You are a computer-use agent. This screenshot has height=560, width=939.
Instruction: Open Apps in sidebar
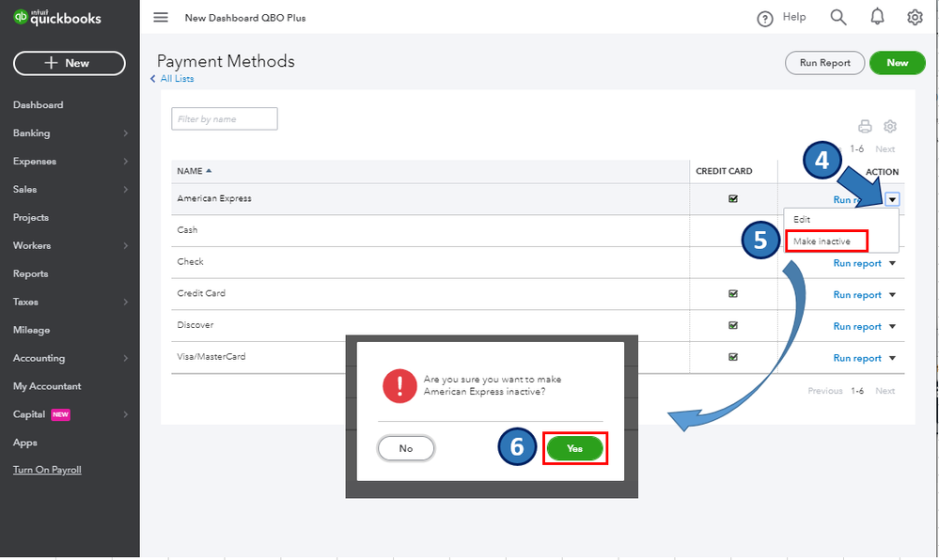point(25,443)
